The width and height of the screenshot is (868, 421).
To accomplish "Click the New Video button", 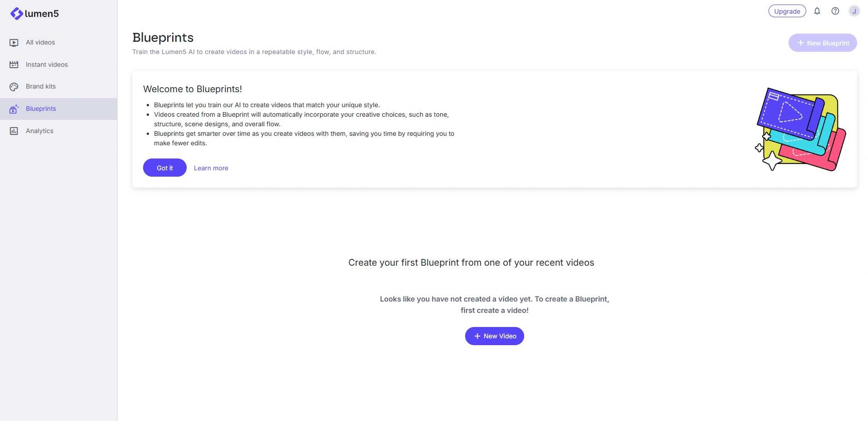I will (495, 336).
